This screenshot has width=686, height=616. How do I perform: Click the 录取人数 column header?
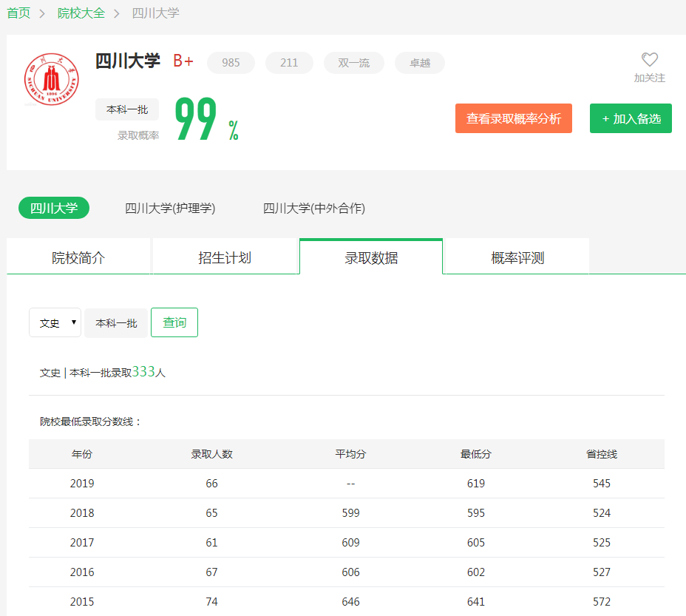coord(211,454)
